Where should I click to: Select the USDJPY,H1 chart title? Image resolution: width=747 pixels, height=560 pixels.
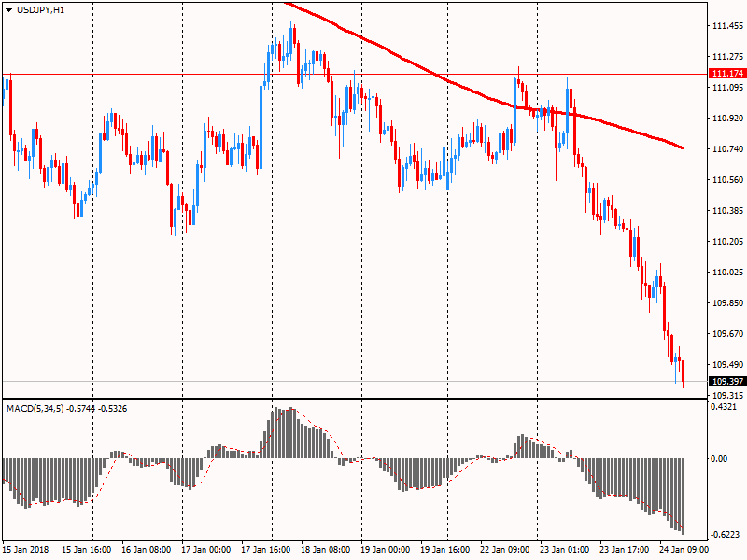[40, 10]
